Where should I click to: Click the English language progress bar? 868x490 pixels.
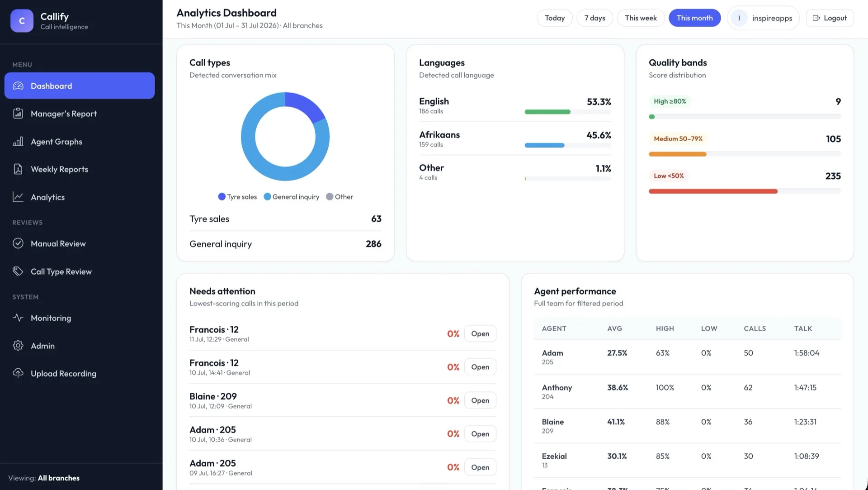568,112
